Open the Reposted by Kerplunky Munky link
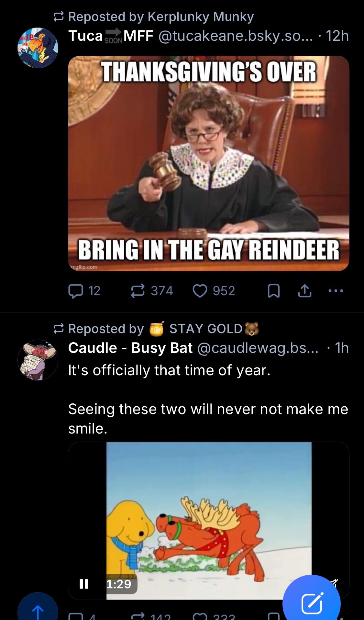This screenshot has width=364, height=620. coord(161,17)
